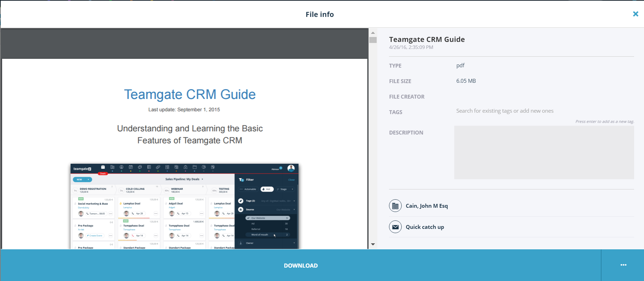Open the three-dots more options menu
Image resolution: width=644 pixels, height=281 pixels.
[623, 265]
